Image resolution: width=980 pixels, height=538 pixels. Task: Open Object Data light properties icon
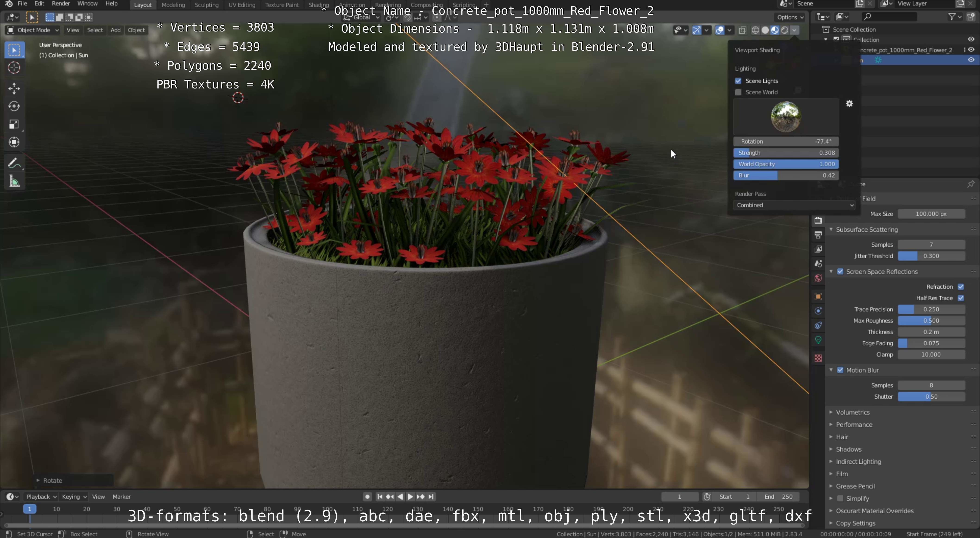pos(818,340)
